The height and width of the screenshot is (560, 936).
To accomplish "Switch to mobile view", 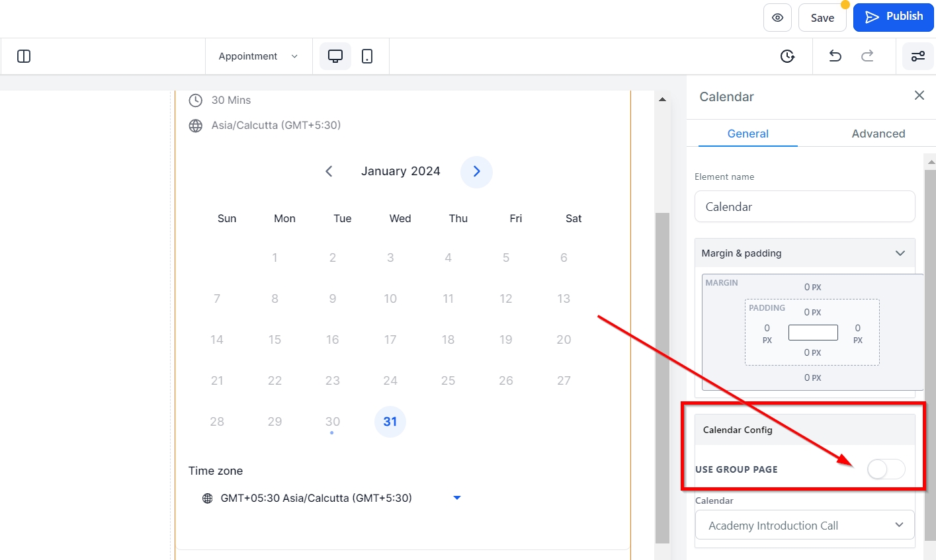I will click(367, 56).
